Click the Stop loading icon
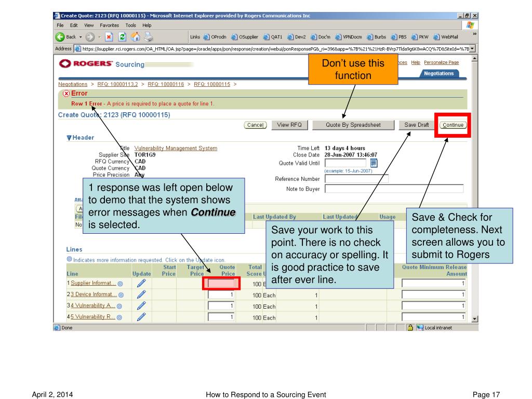This screenshot has height=399, width=532. pyautogui.click(x=109, y=37)
